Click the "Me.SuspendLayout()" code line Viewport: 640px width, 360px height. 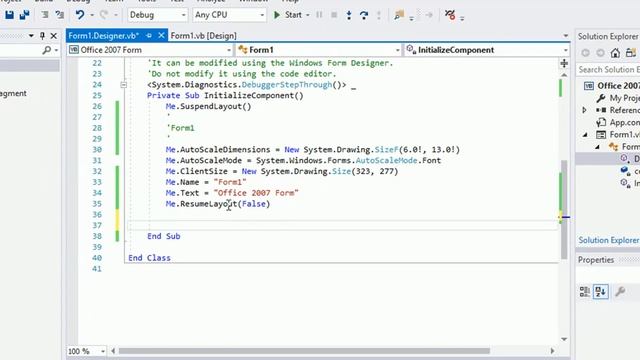point(208,107)
